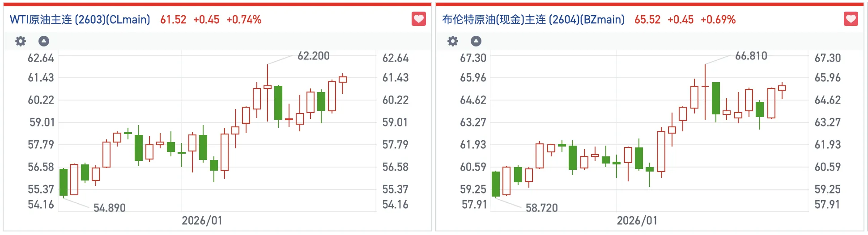Click the last candlestick on Brent chart
Viewport: 868px width, 235px height.
782,88
